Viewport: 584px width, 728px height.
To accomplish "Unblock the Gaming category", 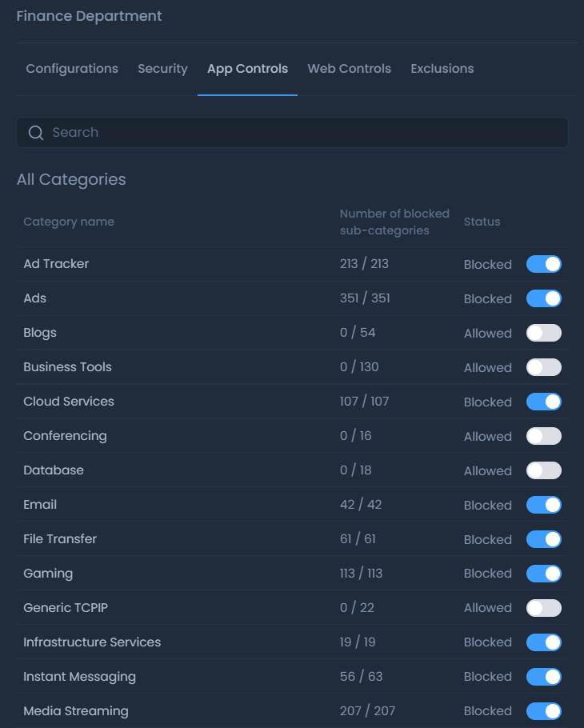I will click(543, 574).
